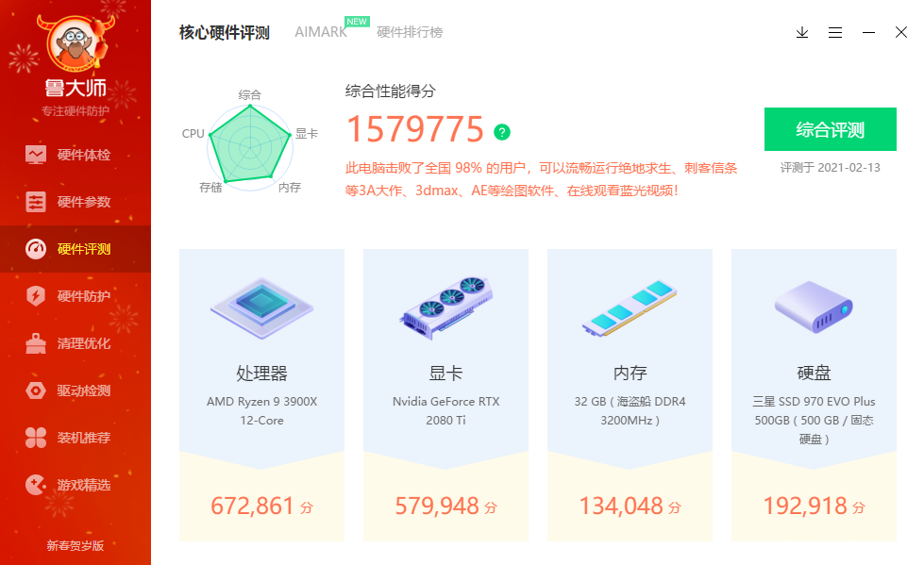
Task: Click the 综合 label on radar chart
Action: (x=250, y=95)
